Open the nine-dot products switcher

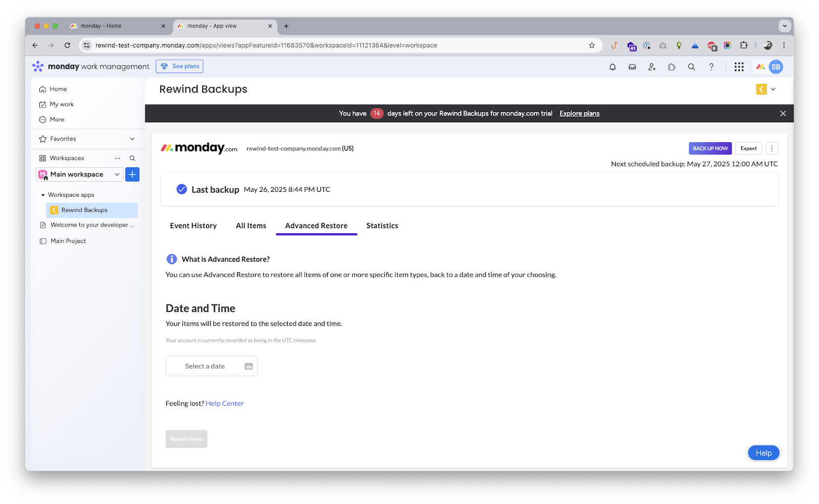pos(739,67)
